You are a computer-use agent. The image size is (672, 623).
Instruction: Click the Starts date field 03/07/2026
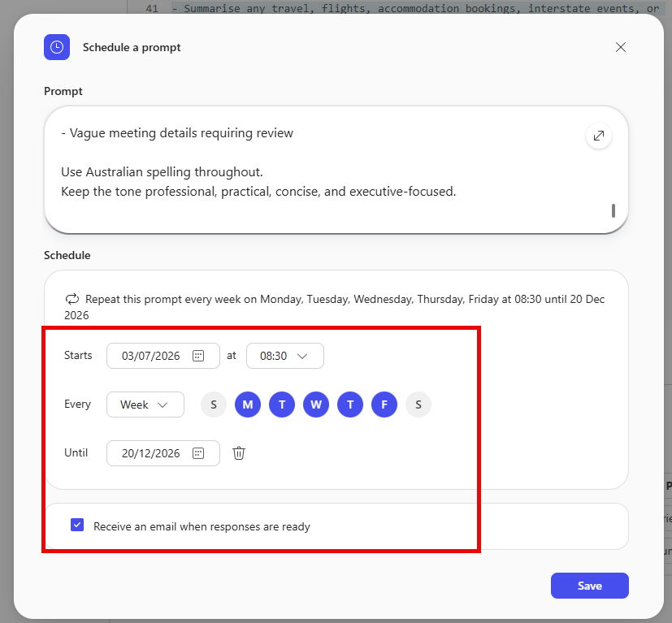[x=163, y=356]
